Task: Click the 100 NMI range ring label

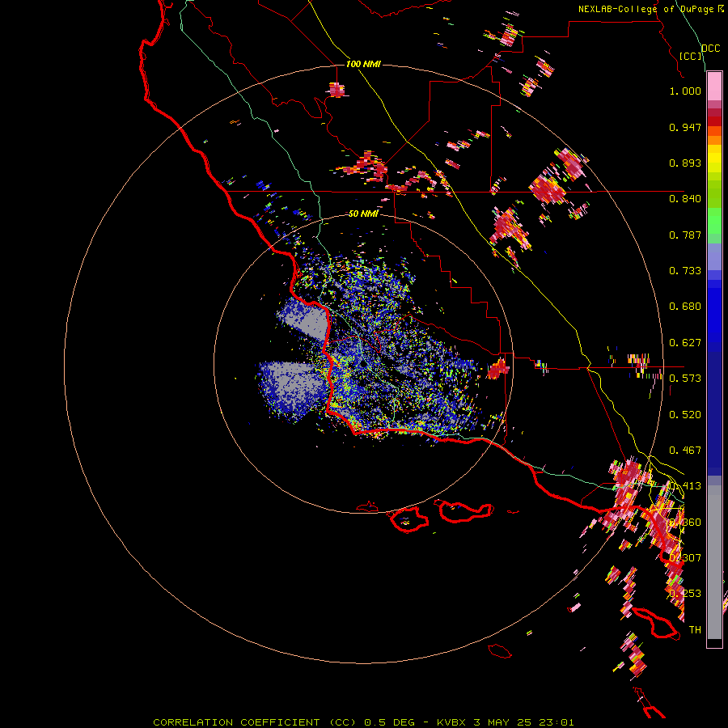Action: coord(363,64)
